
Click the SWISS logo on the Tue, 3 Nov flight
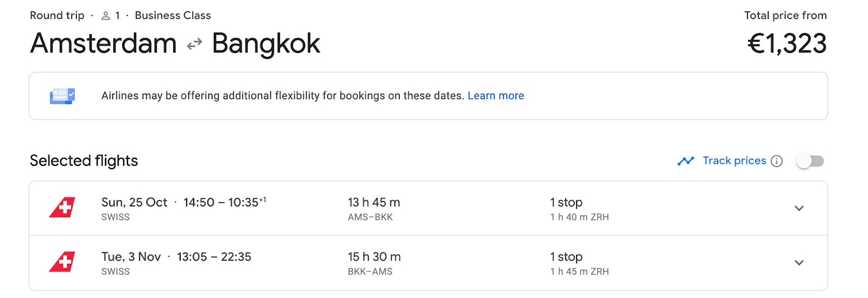click(62, 262)
